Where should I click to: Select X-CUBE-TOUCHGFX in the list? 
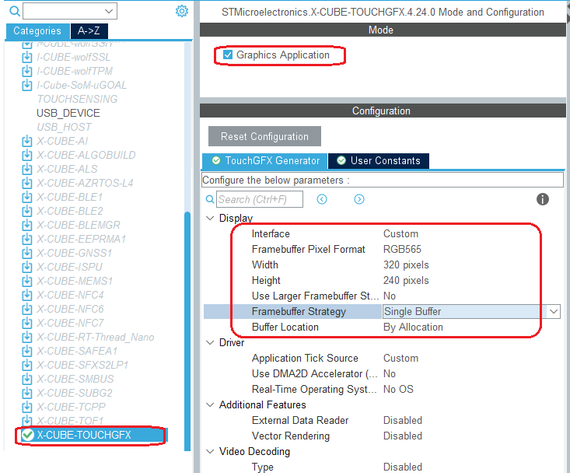(84, 435)
